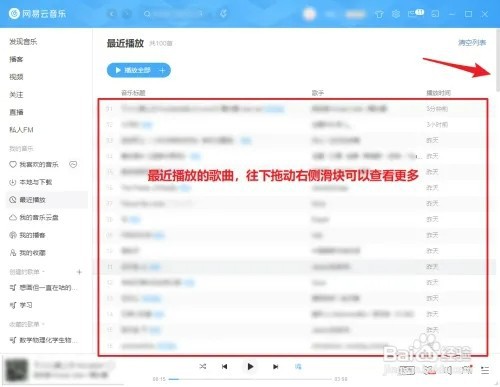Click the volume speaker icon
The height and width of the screenshot is (387, 500).
(448, 370)
